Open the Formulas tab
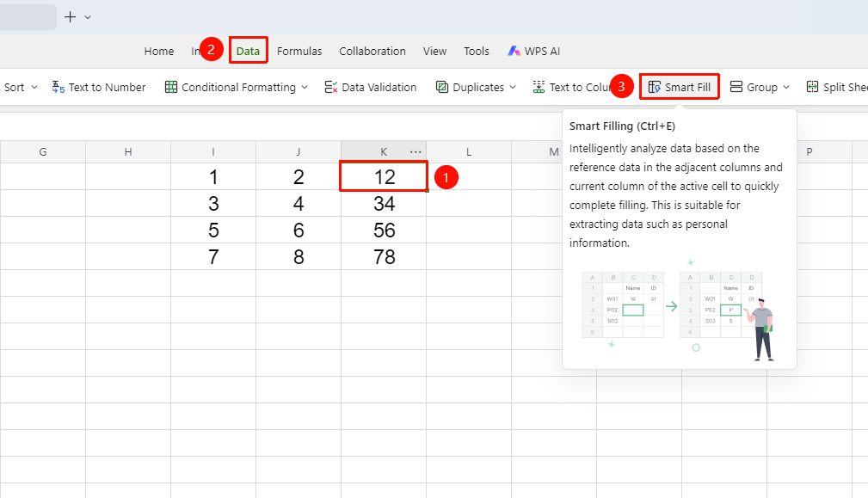The height and width of the screenshot is (498, 868). tap(299, 51)
